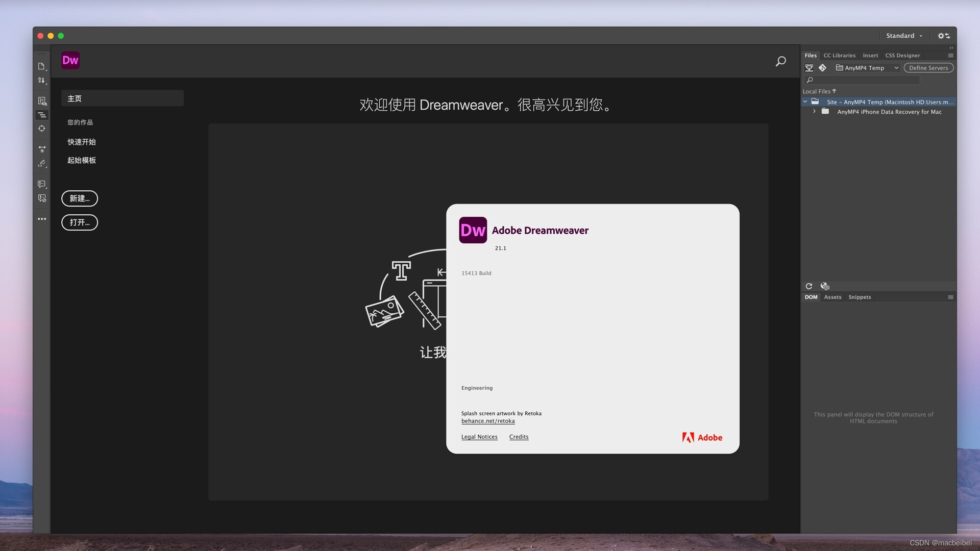Viewport: 980px width, 551px height.
Task: Collapse the Site – AnyMP4 Temp tree
Action: pos(805,102)
